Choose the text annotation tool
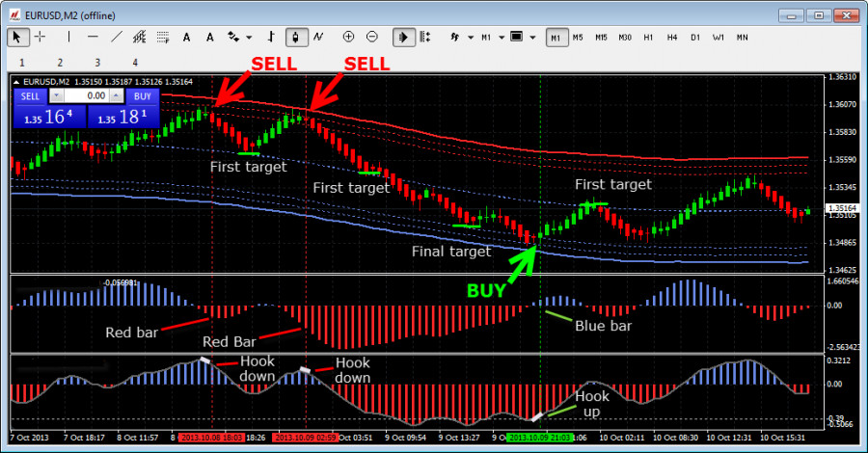This screenshot has width=868, height=453. 186,37
